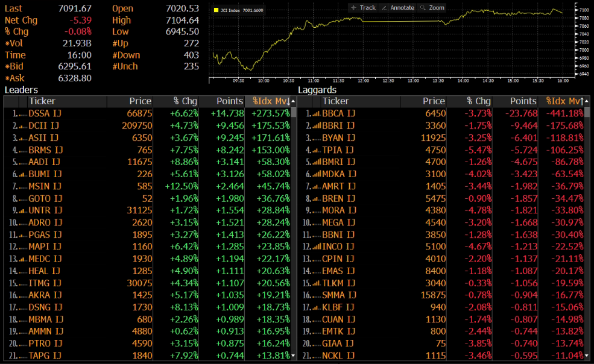This screenshot has width=594, height=364.
Task: Click the yellow JCI Index legend swatch
Action: coord(216,10)
